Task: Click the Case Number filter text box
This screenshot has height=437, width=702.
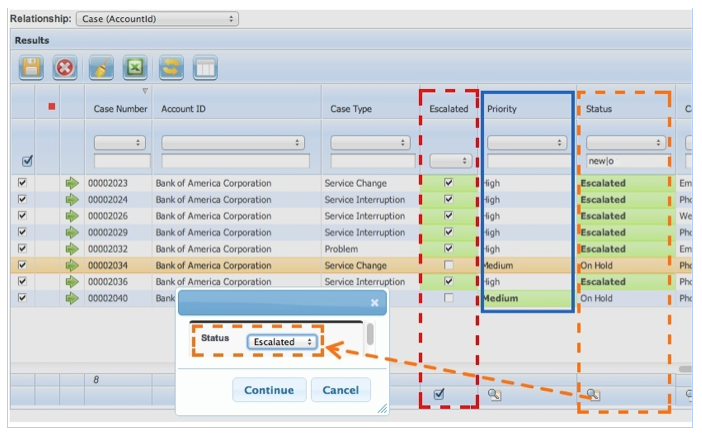Action: (x=122, y=161)
